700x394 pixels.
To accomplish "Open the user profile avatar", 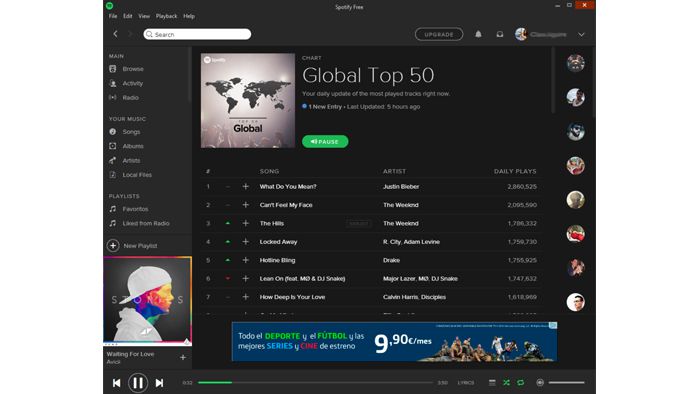I will (x=521, y=34).
